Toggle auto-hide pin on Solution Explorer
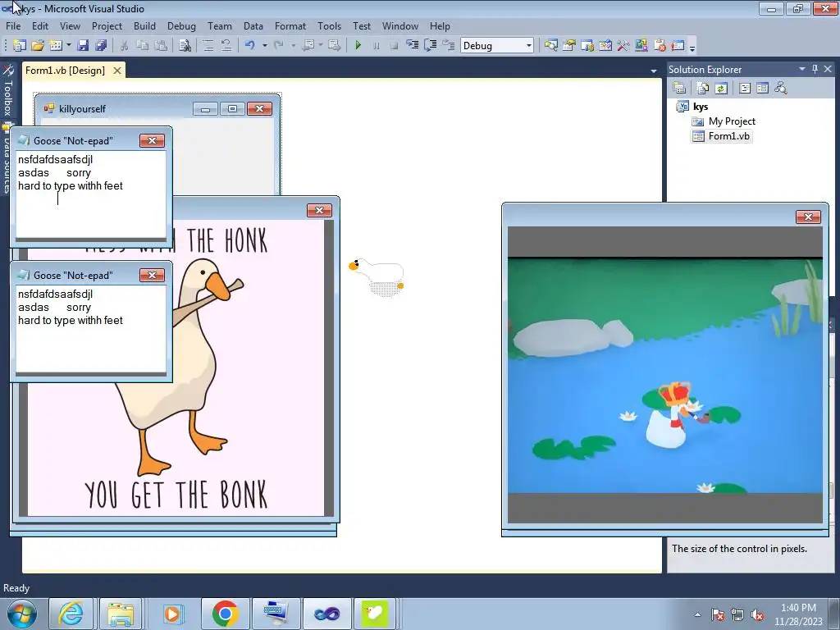 (815, 69)
